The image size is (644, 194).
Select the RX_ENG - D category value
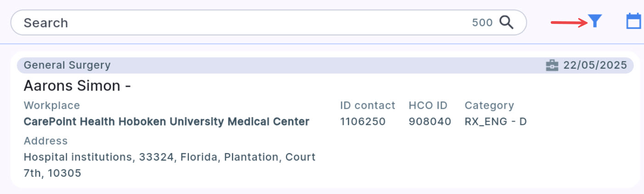(x=496, y=122)
